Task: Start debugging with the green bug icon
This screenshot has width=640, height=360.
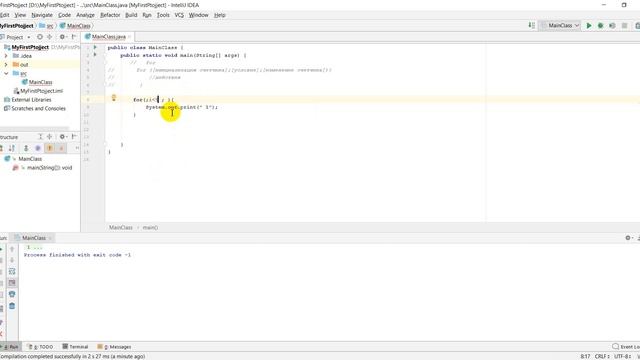Action: point(600,25)
